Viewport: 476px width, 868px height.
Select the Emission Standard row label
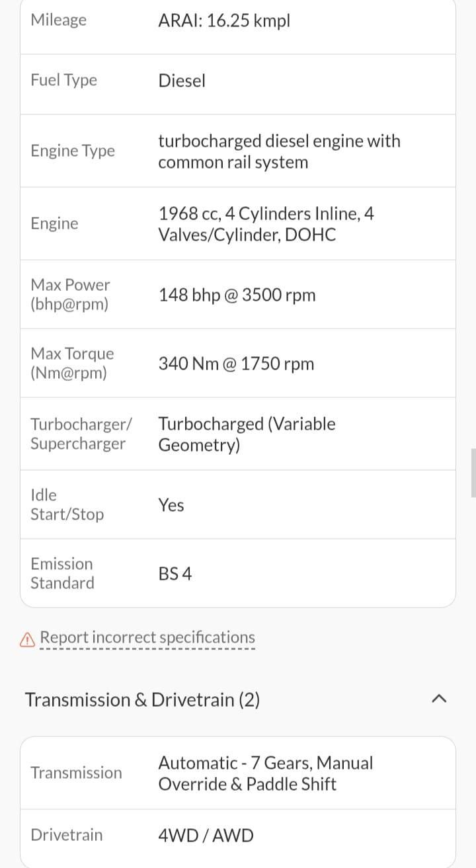62,573
